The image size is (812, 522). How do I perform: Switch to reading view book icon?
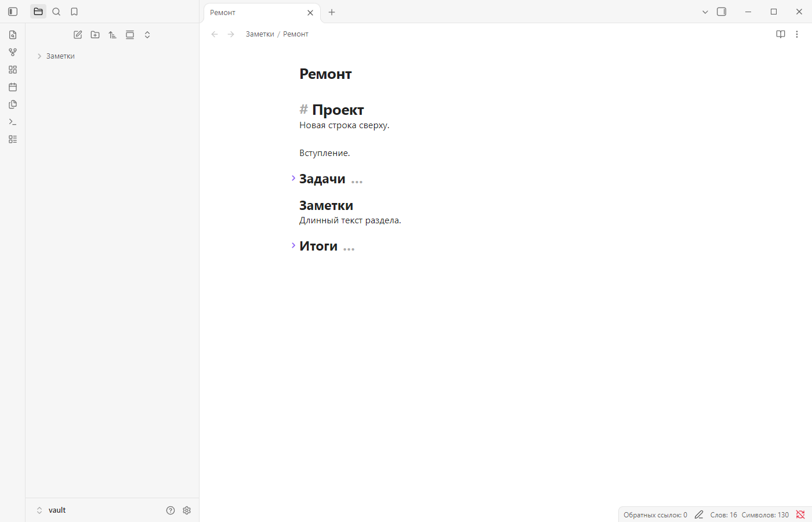(x=781, y=34)
